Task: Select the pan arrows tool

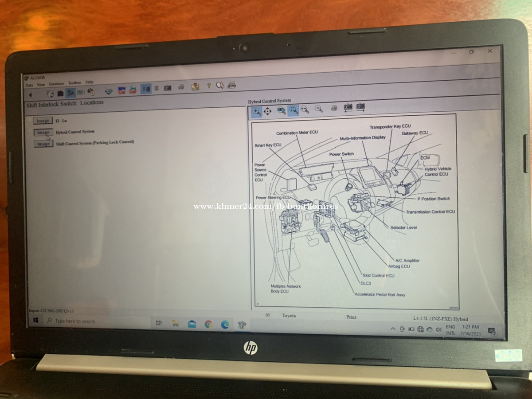Action: click(267, 111)
